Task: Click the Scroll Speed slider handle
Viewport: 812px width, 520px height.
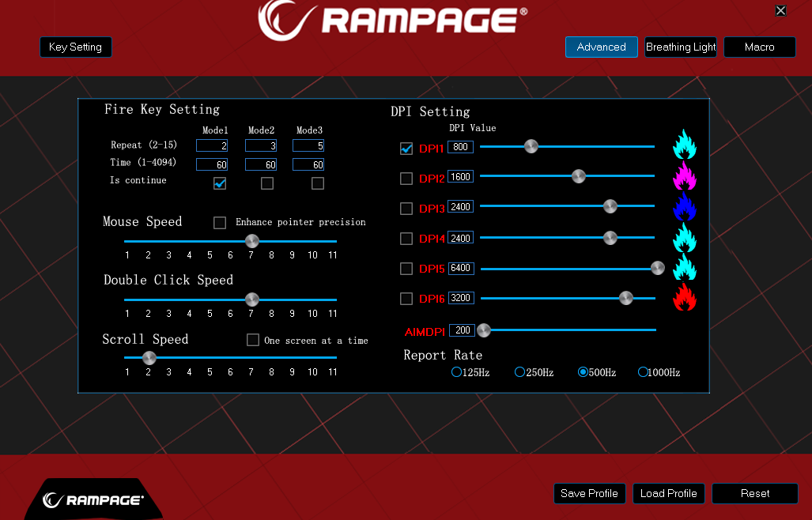Action: click(149, 358)
